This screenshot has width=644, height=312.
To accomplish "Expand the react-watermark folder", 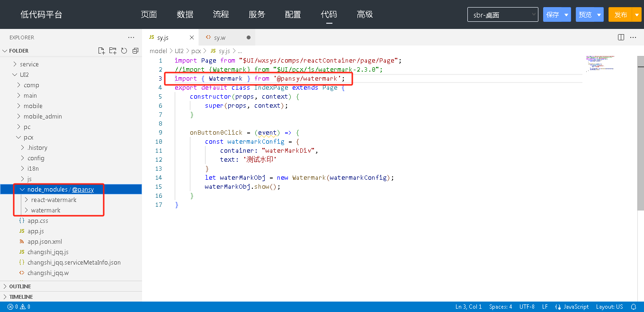I will coord(54,200).
